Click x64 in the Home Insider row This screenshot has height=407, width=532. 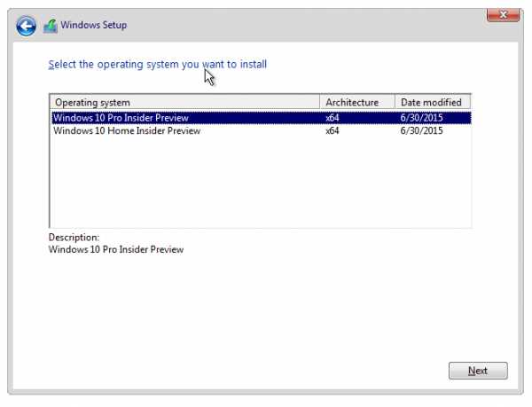click(332, 131)
